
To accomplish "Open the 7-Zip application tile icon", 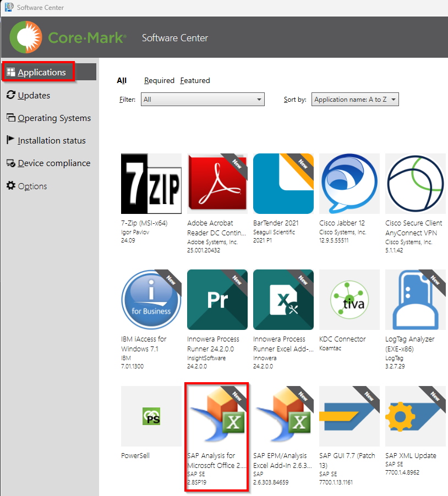I will pos(151,184).
